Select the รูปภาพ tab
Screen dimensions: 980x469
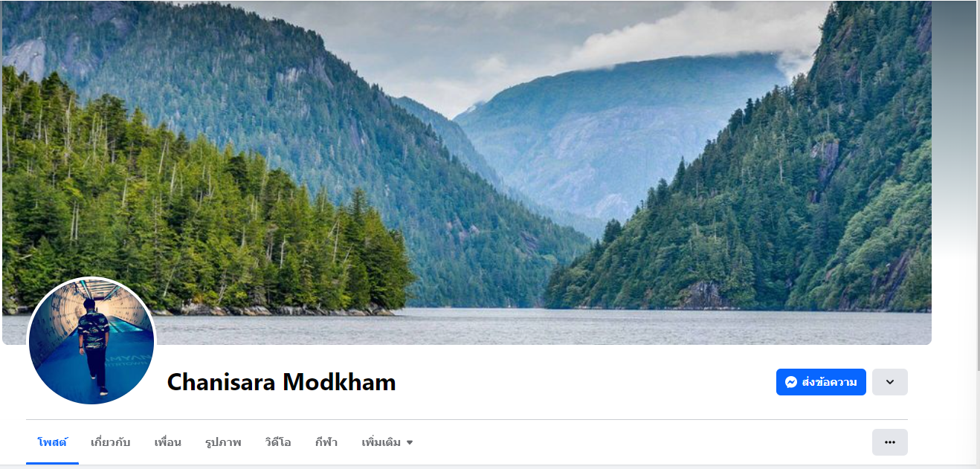click(223, 442)
